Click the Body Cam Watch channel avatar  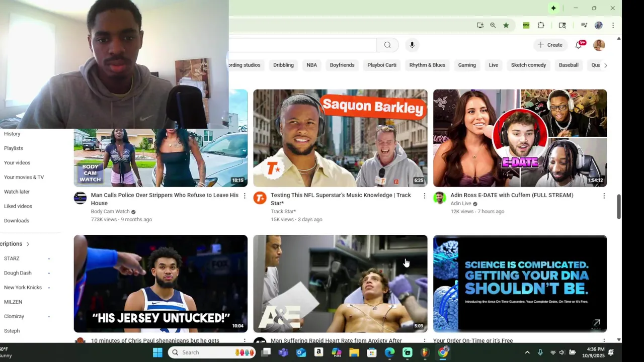tap(80, 198)
